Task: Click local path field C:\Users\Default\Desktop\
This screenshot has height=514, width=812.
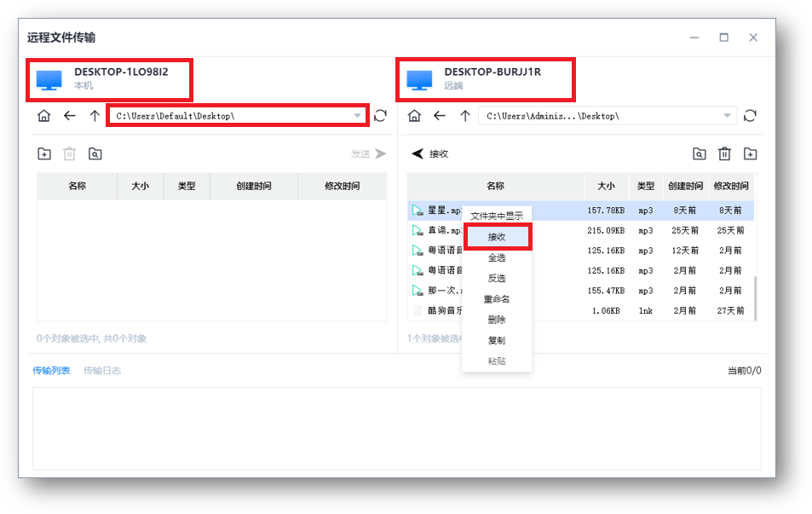Action: tap(237, 116)
